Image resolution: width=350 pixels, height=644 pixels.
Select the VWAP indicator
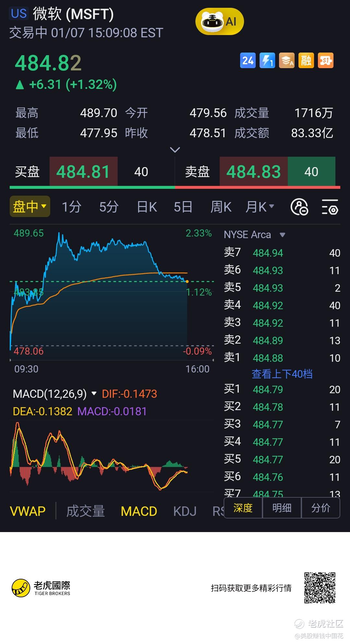point(28,511)
